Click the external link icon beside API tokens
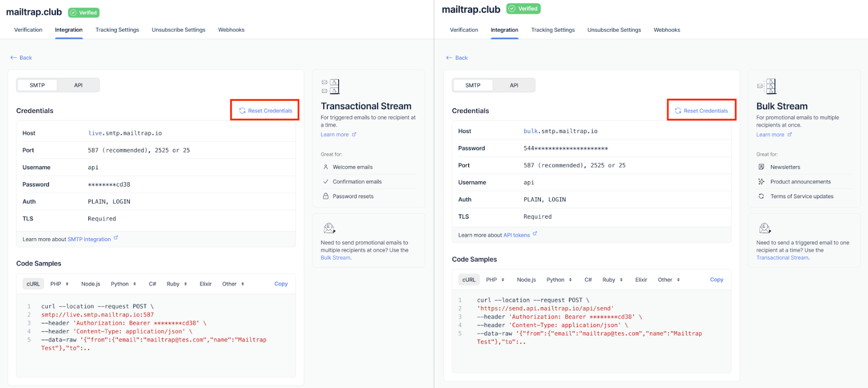Viewport: 868px width, 388px height. click(x=535, y=234)
